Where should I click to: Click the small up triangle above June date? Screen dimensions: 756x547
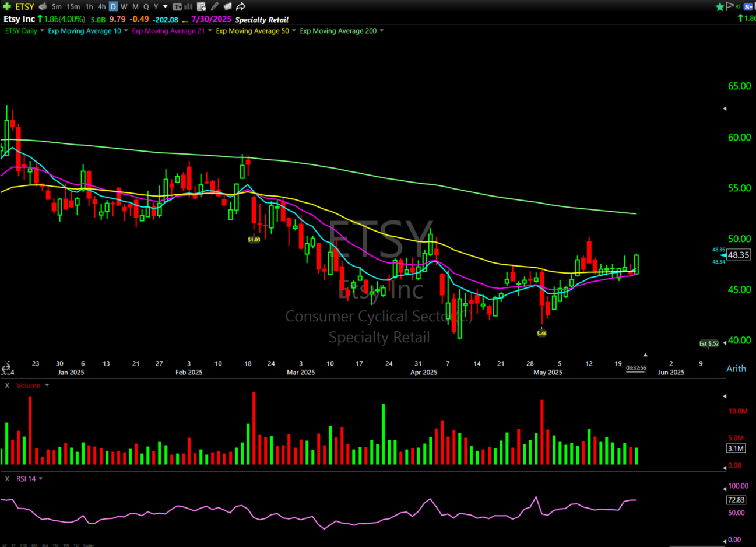tap(645, 355)
